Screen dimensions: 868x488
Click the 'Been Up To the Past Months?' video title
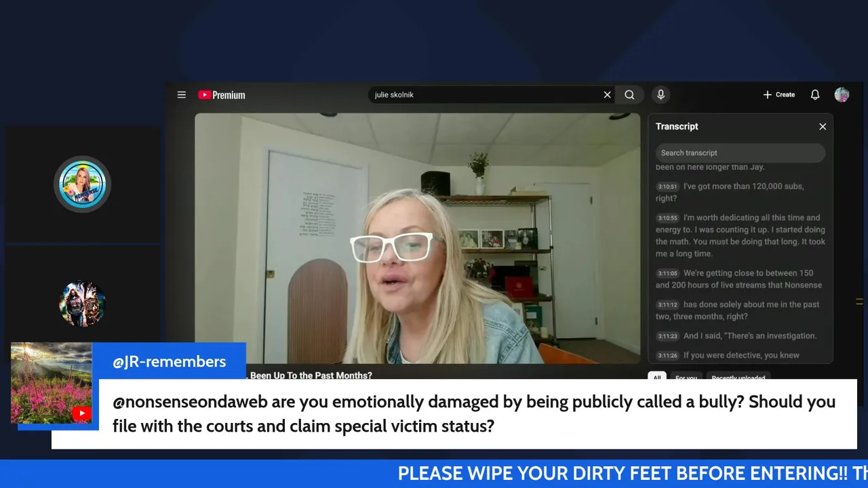[311, 375]
